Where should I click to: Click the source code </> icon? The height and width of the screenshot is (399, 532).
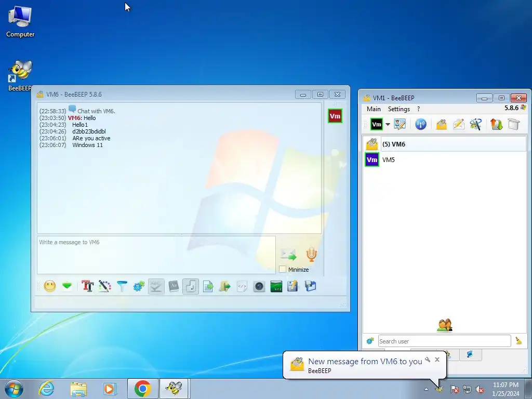point(242,286)
